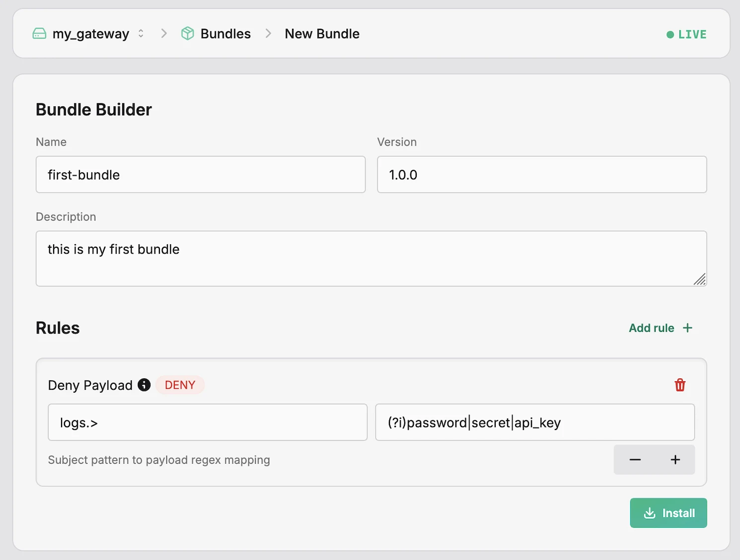The image size is (740, 560).
Task: Click the Name label
Action: click(51, 142)
